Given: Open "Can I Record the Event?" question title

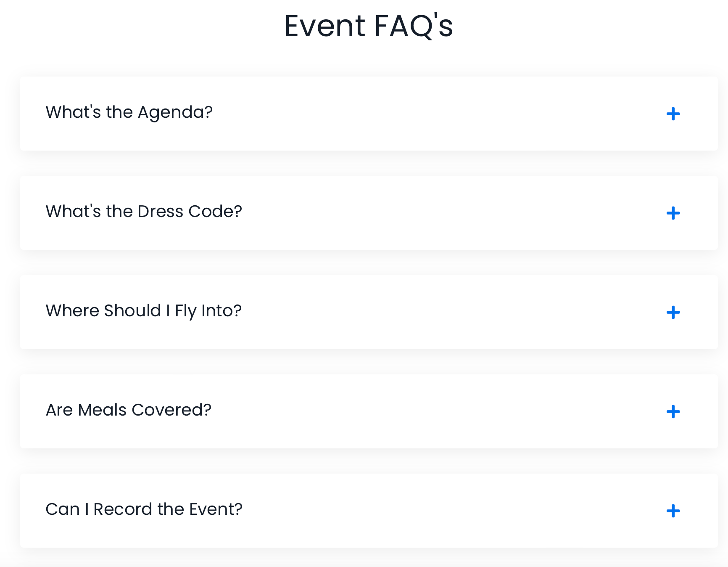Looking at the screenshot, I should coord(144,509).
